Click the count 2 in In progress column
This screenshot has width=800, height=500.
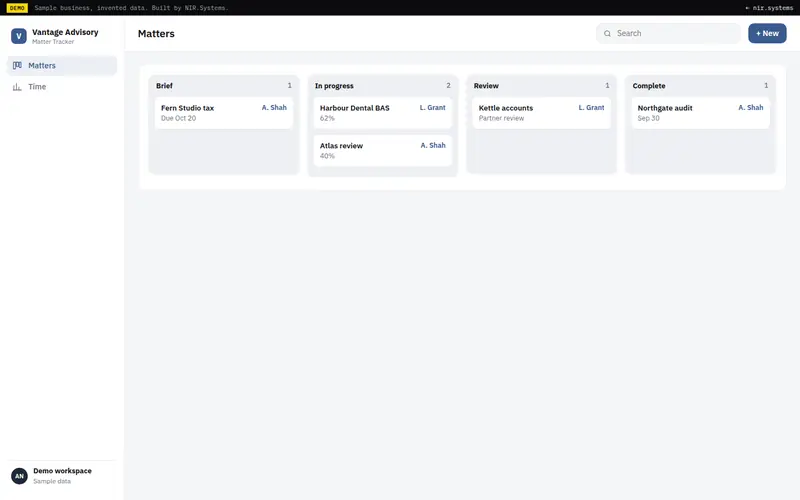[x=448, y=86]
